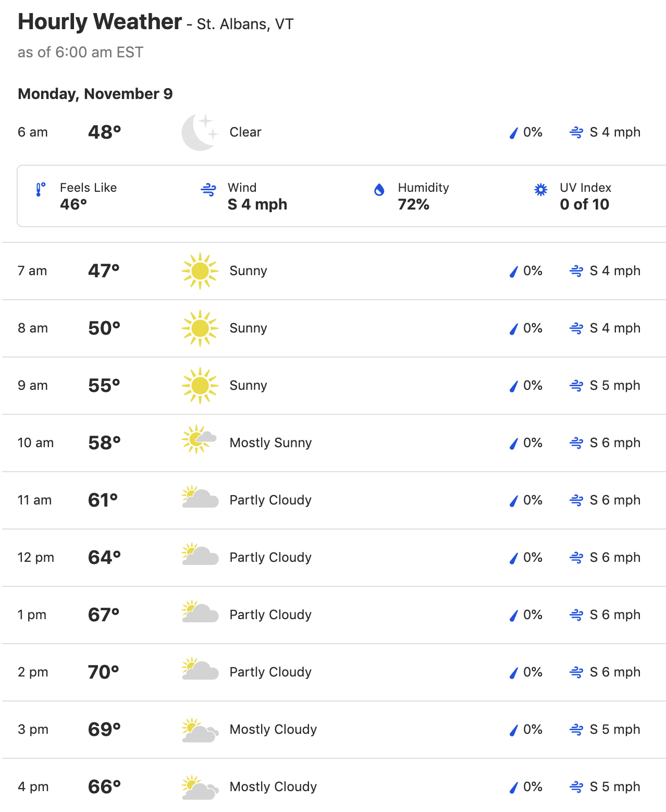The height and width of the screenshot is (812, 666).
Task: Click the Hourly Weather heading
Action: pyautogui.click(x=100, y=22)
